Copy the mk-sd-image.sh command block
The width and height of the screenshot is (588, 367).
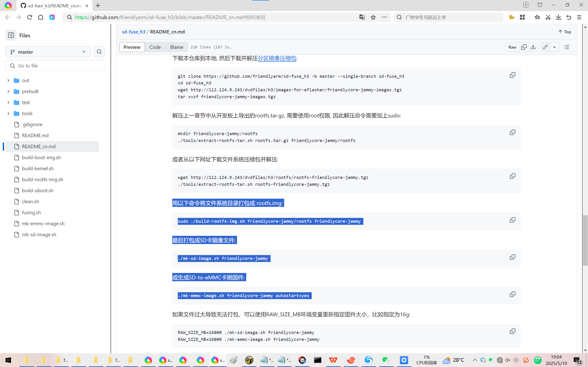point(512,257)
